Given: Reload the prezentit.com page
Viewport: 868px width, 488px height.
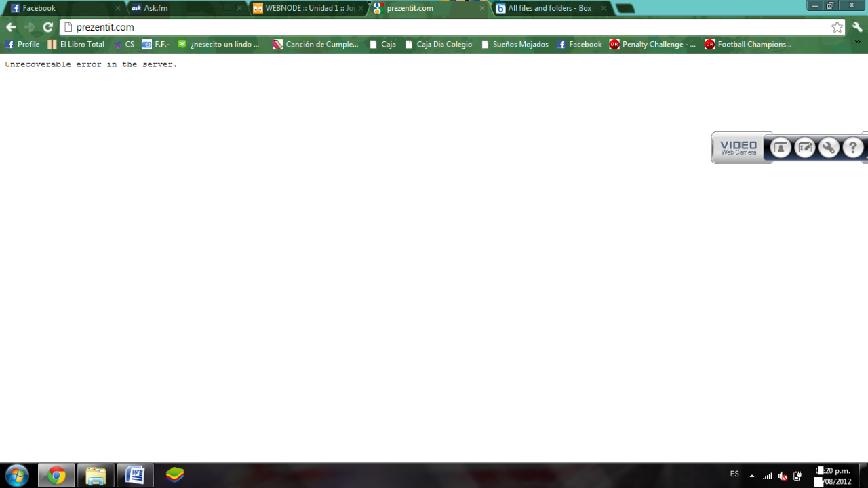Looking at the screenshot, I should point(47,27).
